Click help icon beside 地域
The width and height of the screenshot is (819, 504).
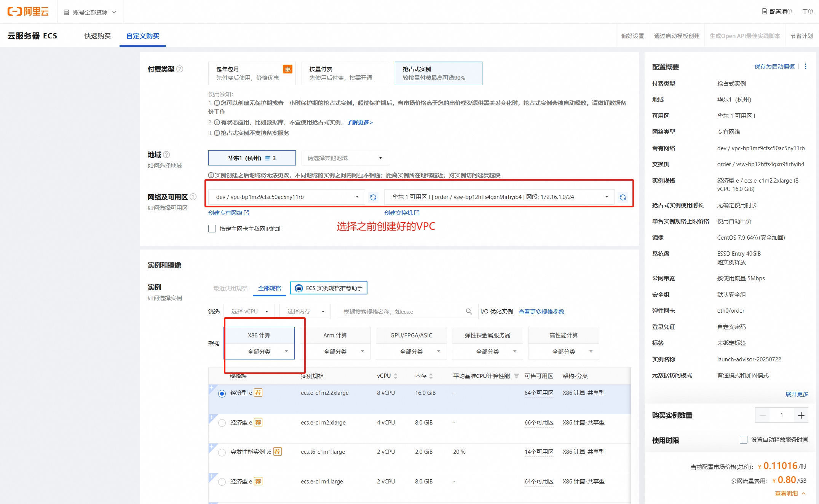(166, 154)
